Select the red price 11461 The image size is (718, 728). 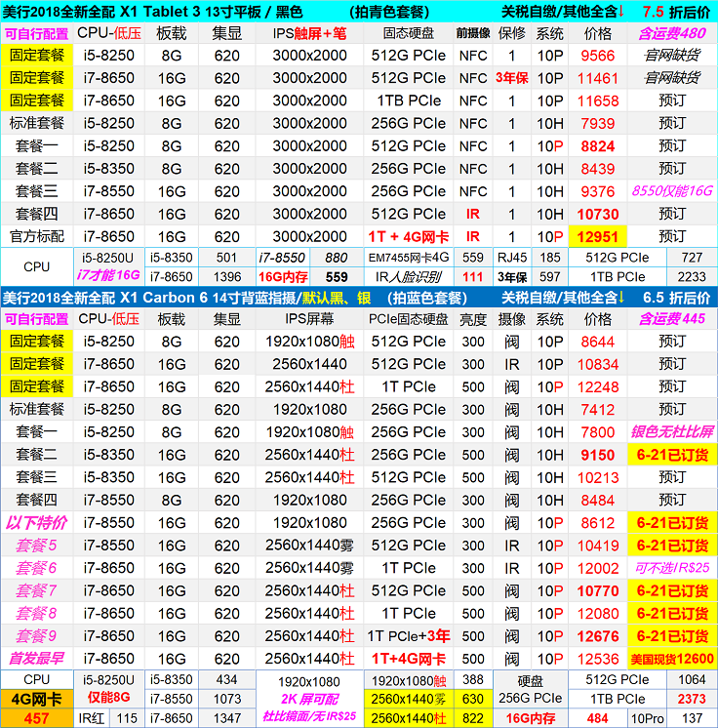(x=597, y=78)
